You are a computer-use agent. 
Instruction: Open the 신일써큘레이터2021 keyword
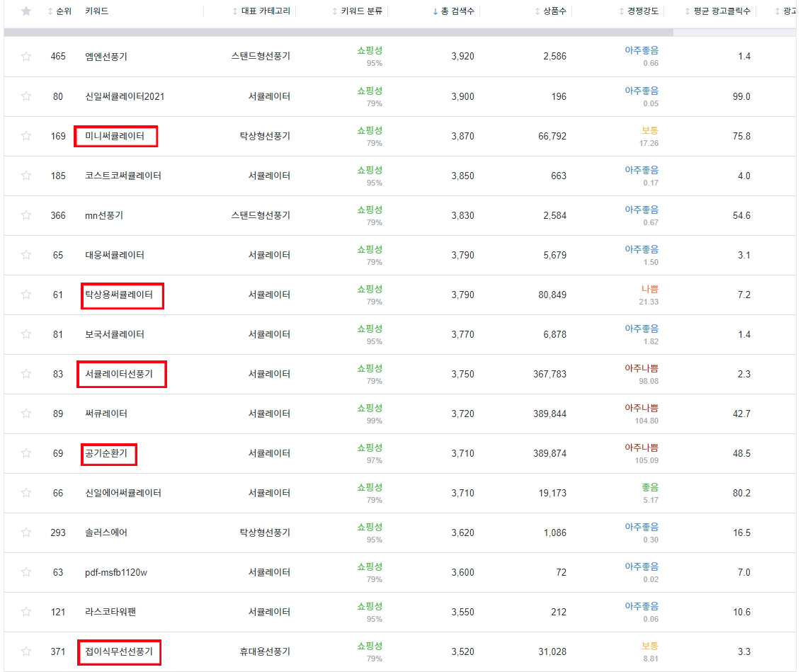pyautogui.click(x=125, y=96)
